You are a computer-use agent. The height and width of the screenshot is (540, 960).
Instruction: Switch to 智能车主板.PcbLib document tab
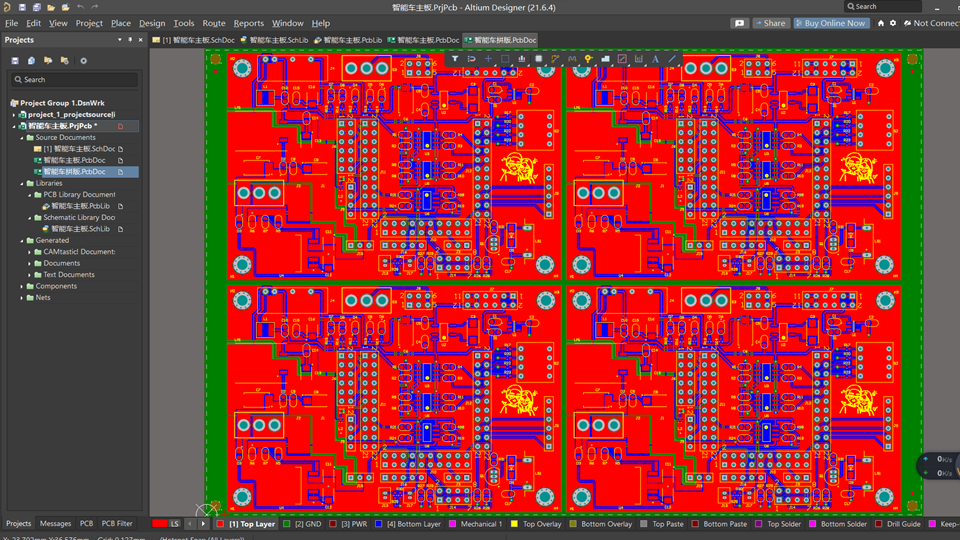pos(348,40)
